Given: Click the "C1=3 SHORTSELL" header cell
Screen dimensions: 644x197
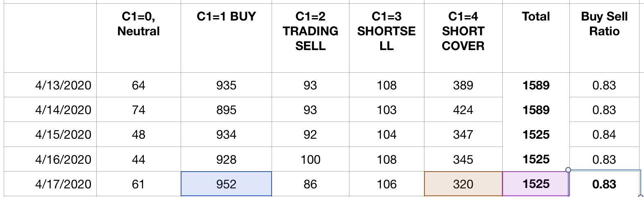Looking at the screenshot, I should coord(386,31).
